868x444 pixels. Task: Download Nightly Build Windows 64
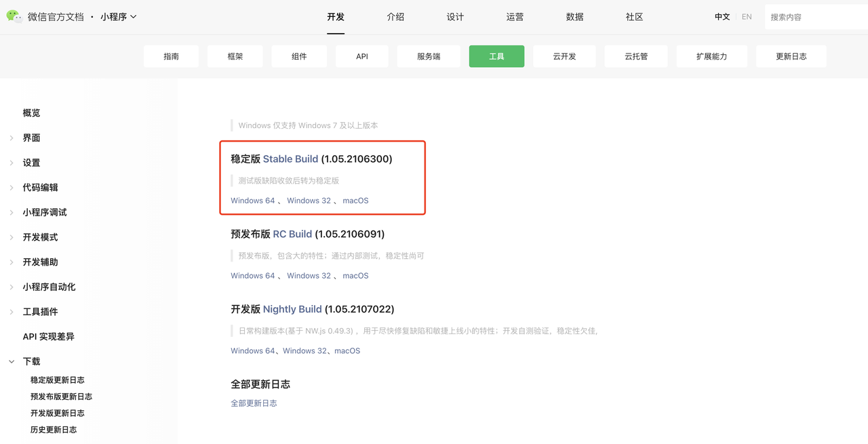tap(253, 351)
